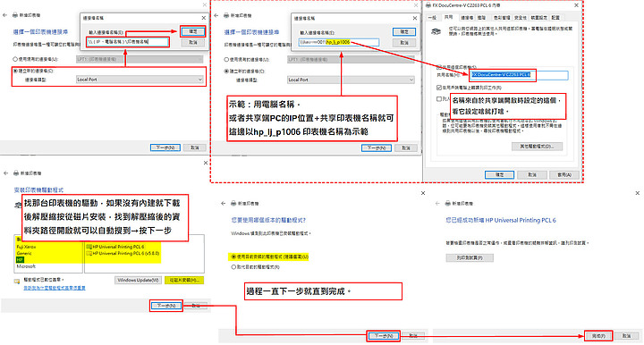Click 列印測試頁 button in success wizard
The image size is (644, 345).
[x=470, y=257]
